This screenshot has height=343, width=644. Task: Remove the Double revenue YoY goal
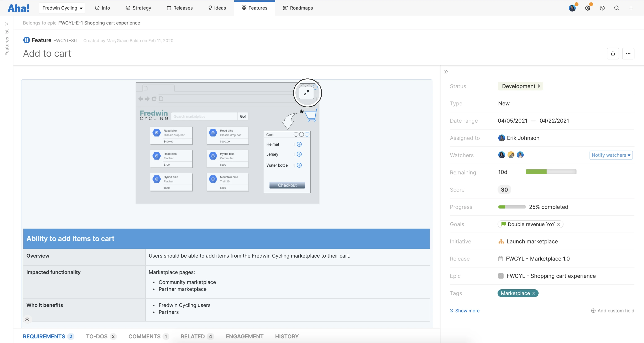click(558, 224)
